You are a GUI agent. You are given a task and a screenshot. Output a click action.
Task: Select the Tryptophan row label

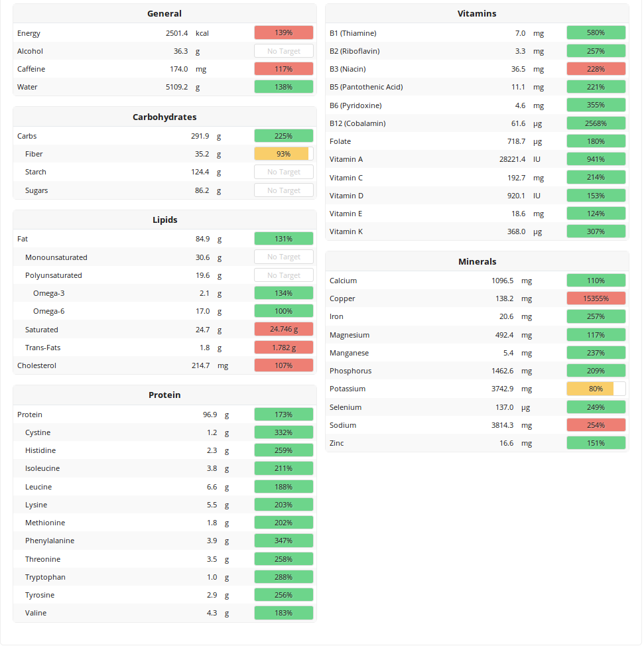(x=45, y=577)
